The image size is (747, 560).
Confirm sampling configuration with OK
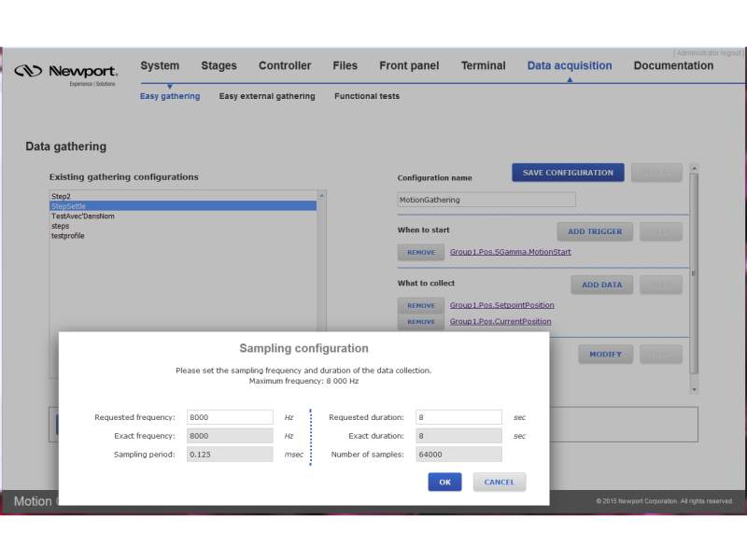point(444,483)
